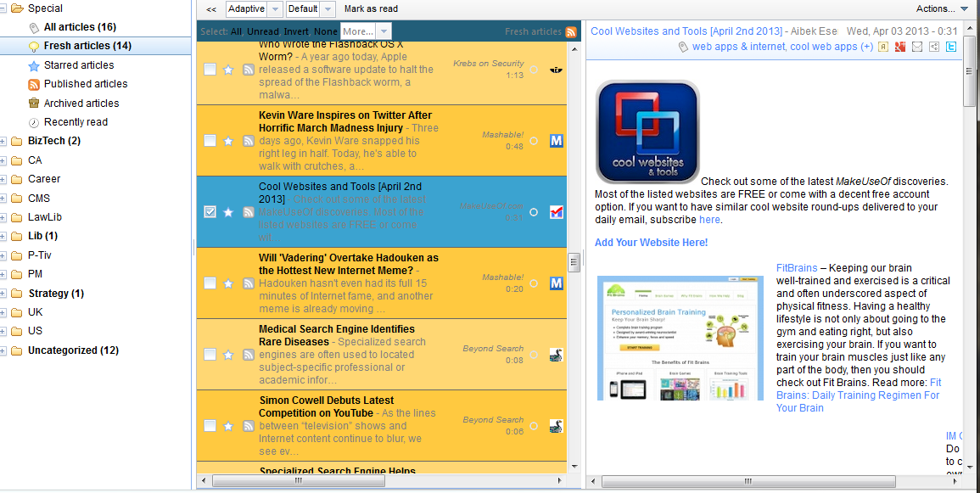Click the Mashable M source icon

tap(556, 141)
